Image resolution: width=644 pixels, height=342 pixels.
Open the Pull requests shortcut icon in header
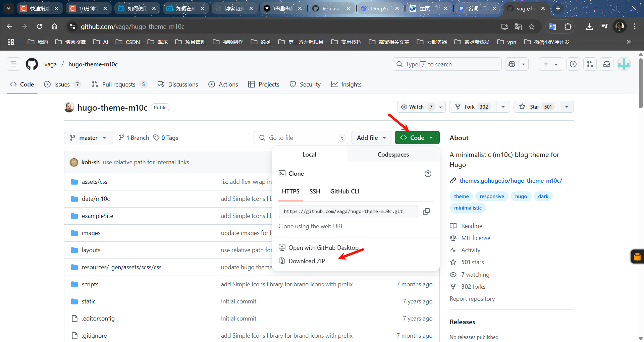click(x=590, y=64)
